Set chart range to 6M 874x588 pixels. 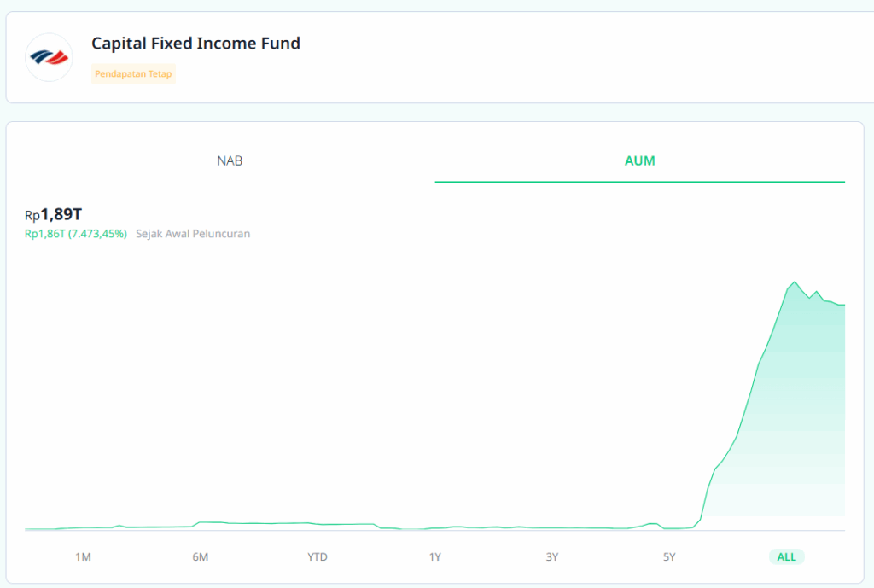click(x=200, y=556)
